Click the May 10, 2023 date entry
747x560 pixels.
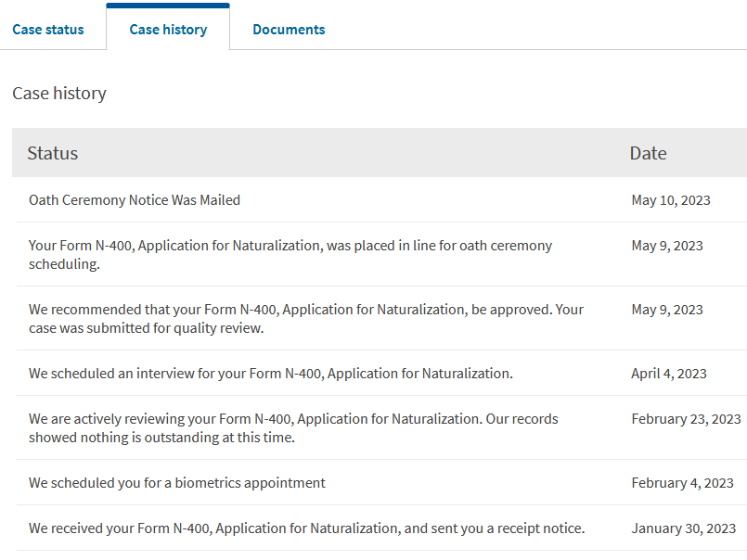[671, 200]
